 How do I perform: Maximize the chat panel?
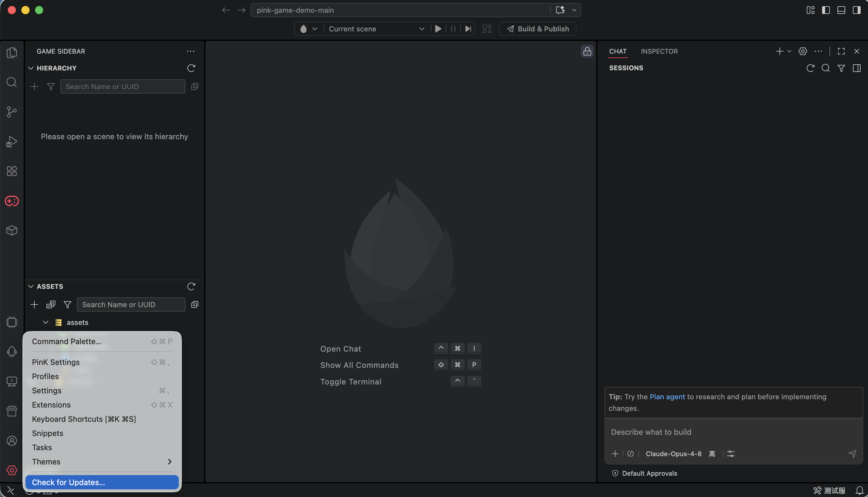841,51
